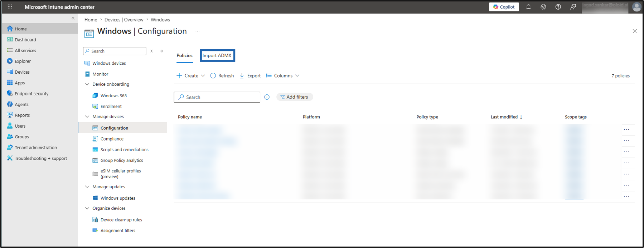
Task: Open the feedback person icon
Action: click(573, 7)
